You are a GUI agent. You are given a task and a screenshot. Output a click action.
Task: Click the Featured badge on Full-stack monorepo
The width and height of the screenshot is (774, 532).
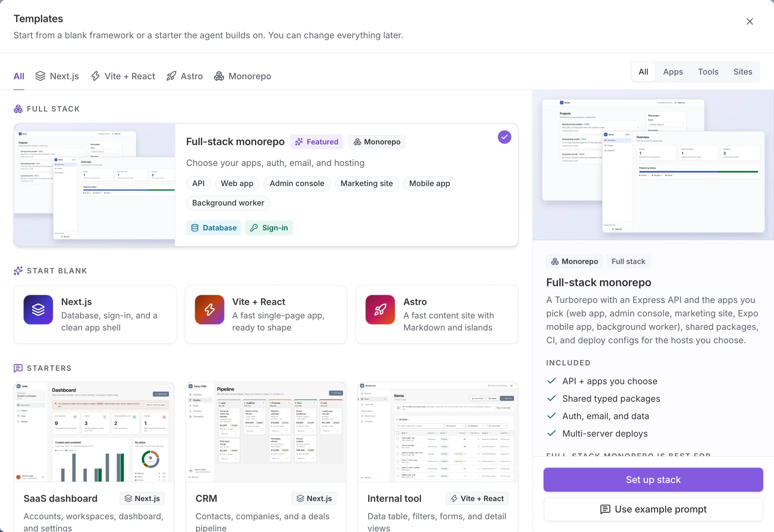pyautogui.click(x=317, y=142)
